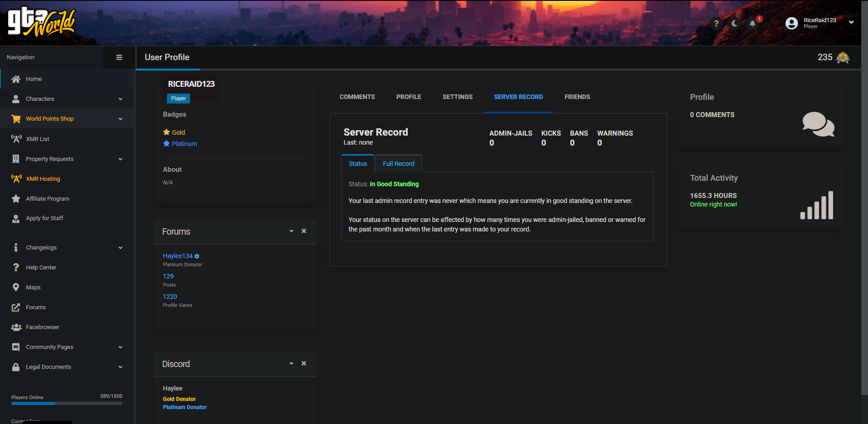
Task: Open the help question mark icon
Action: click(716, 24)
